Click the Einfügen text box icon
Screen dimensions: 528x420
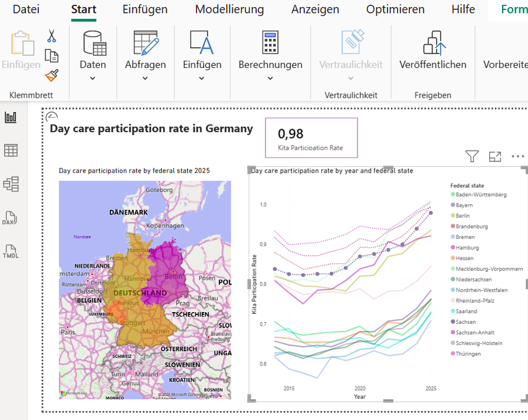tap(202, 42)
